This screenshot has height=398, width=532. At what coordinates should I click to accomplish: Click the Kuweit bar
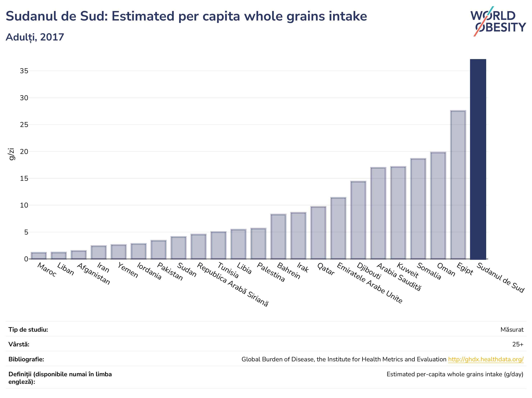(398, 213)
